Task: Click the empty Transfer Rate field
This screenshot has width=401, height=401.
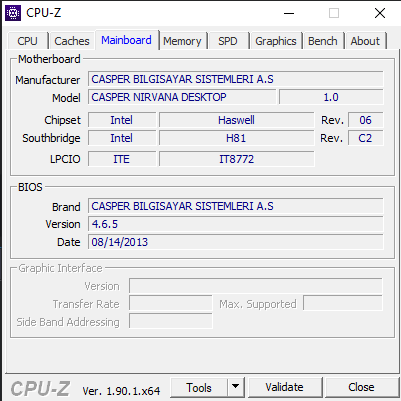Action: [171, 304]
